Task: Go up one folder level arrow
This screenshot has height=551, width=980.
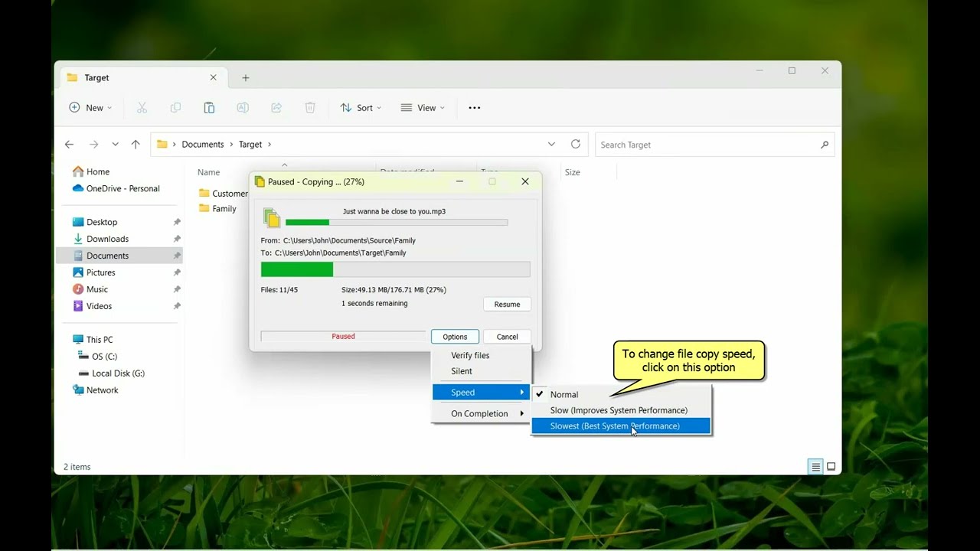Action: (x=136, y=144)
